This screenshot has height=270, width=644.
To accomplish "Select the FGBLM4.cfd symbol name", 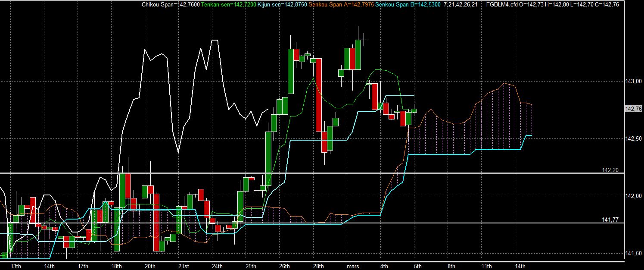I will point(501,5).
